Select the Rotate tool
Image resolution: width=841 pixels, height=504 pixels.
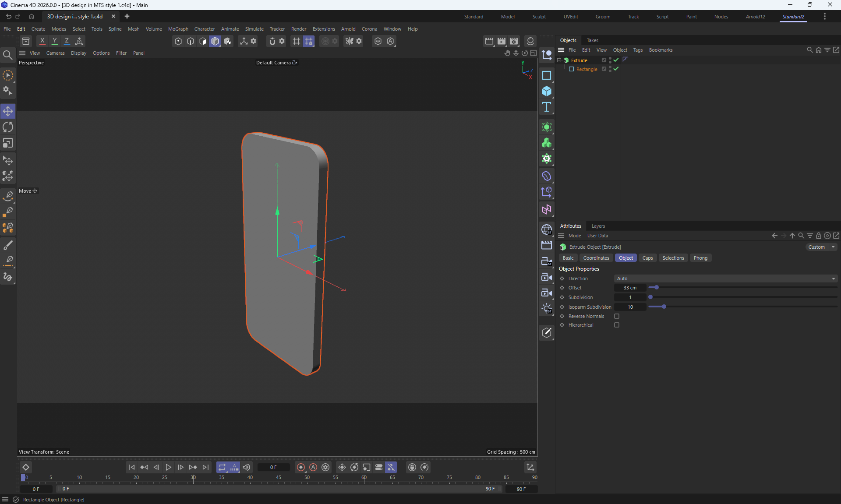tap(8, 127)
